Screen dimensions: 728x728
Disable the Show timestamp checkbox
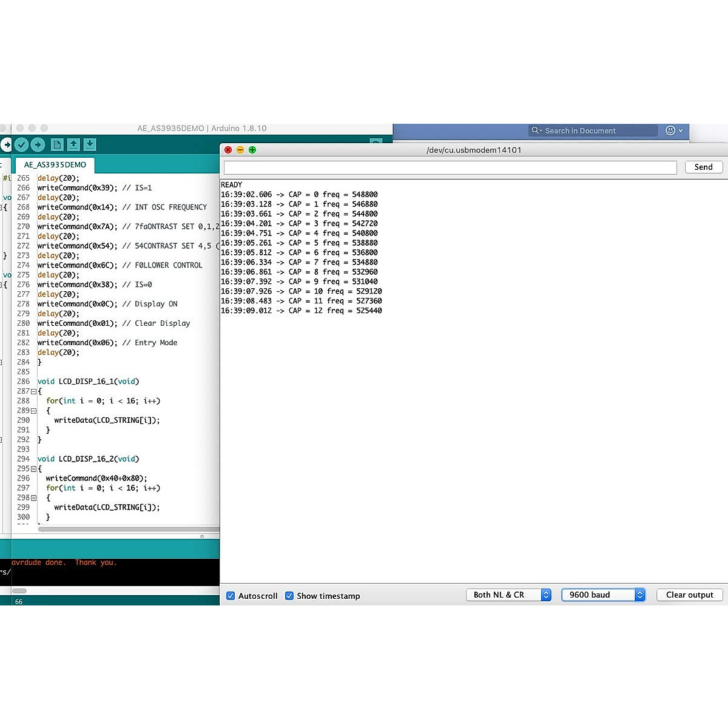pos(289,596)
